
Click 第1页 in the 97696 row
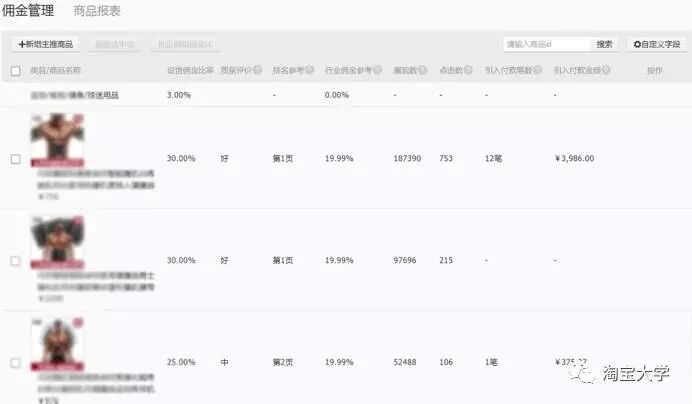pyautogui.click(x=282, y=260)
